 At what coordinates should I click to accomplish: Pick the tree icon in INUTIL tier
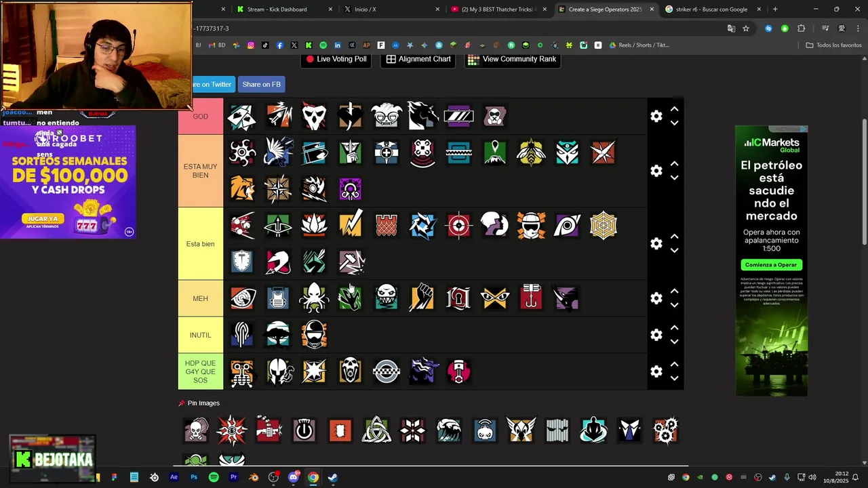278,335
